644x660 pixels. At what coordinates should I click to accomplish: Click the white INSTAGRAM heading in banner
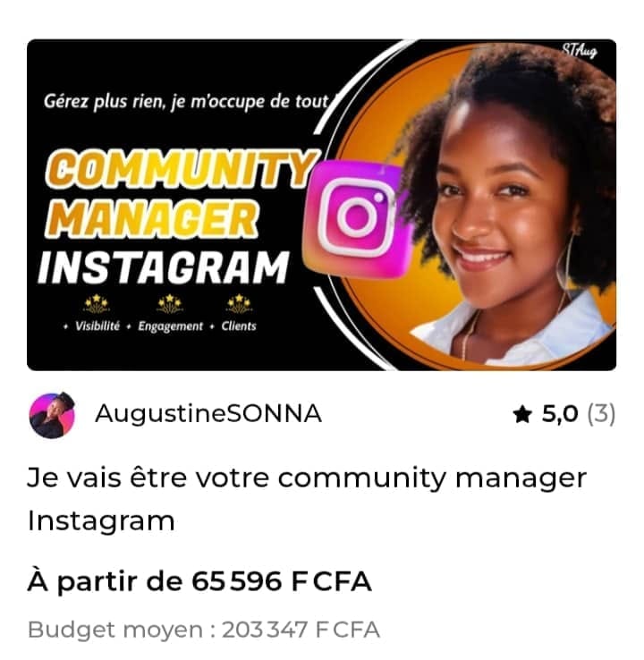click(164, 267)
